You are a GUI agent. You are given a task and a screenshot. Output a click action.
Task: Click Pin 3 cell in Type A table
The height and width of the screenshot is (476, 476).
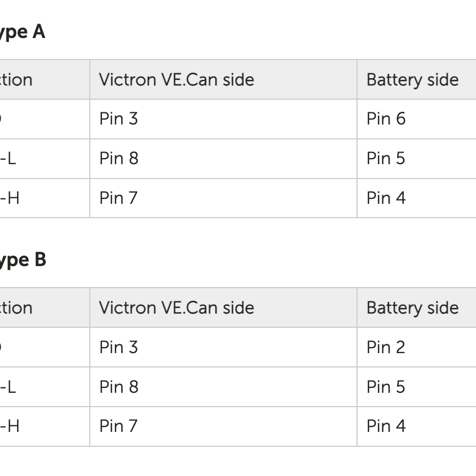point(118,119)
